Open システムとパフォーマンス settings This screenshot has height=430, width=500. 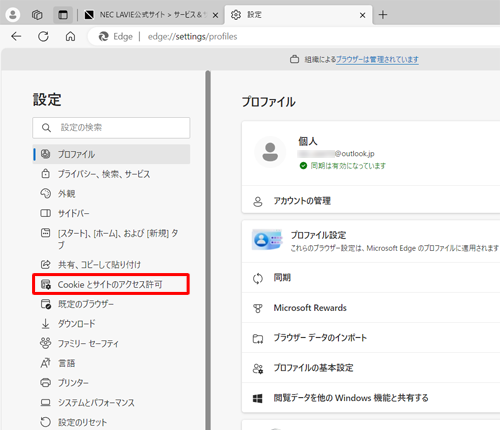pyautogui.click(x=111, y=402)
